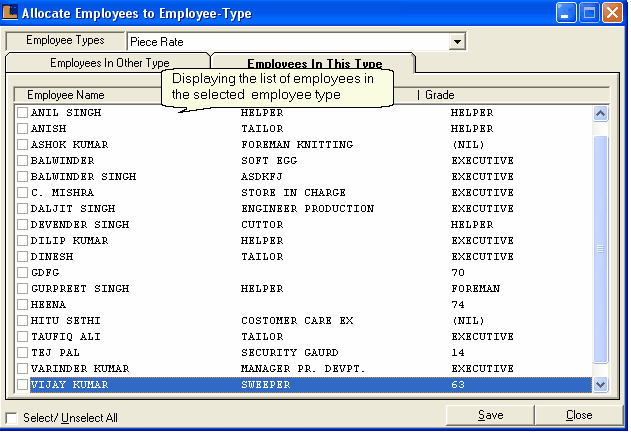Viewport: 631px width, 434px height.
Task: Click FOREMAN grade in GURPREET SINGH row
Action: tap(476, 288)
